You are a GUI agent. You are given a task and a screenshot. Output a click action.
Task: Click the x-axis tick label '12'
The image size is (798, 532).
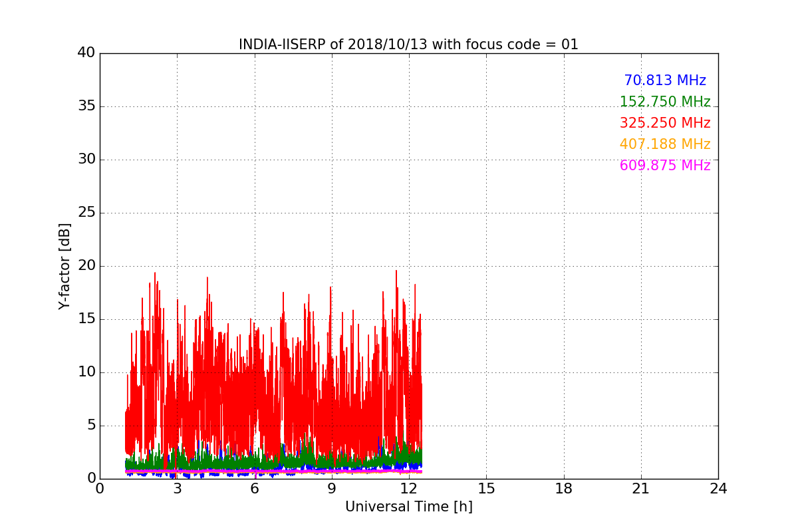409,489
